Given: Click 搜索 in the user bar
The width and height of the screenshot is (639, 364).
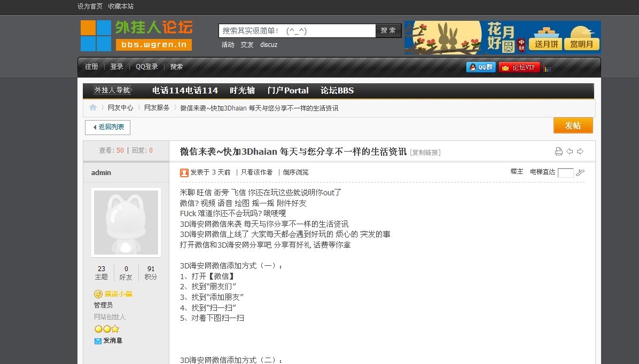Looking at the screenshot, I should [176, 66].
